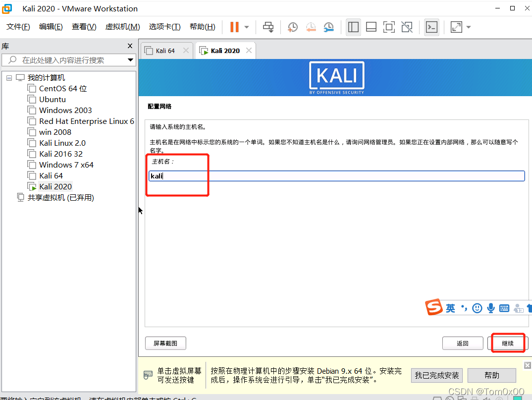Select Ubuntu virtual machine in library

52,100
